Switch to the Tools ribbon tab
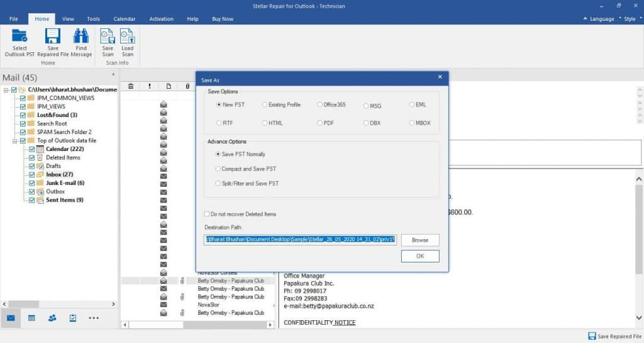 tap(93, 19)
